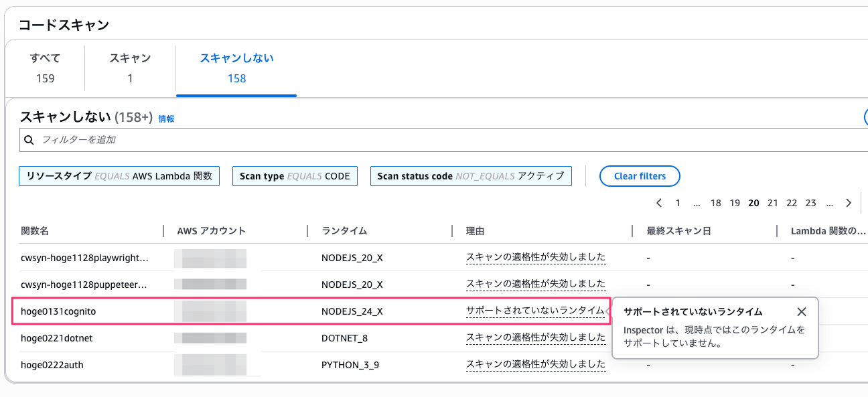This screenshot has width=868, height=397.
Task: Go to next page with right chevron
Action: click(849, 203)
